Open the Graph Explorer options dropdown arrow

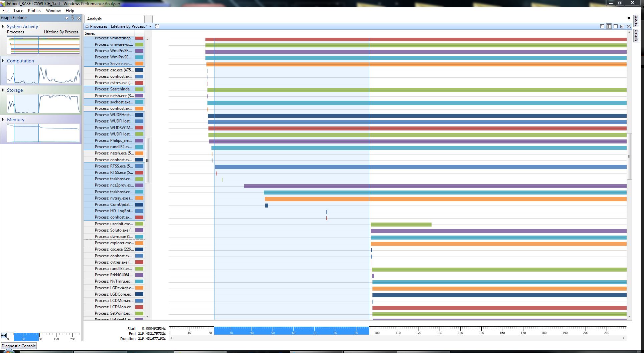(66, 18)
